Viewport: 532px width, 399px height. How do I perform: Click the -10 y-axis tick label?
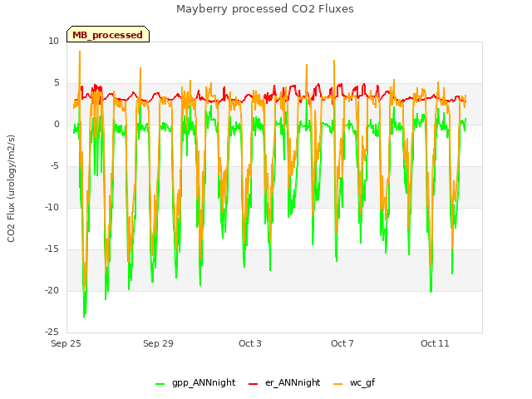(52, 207)
